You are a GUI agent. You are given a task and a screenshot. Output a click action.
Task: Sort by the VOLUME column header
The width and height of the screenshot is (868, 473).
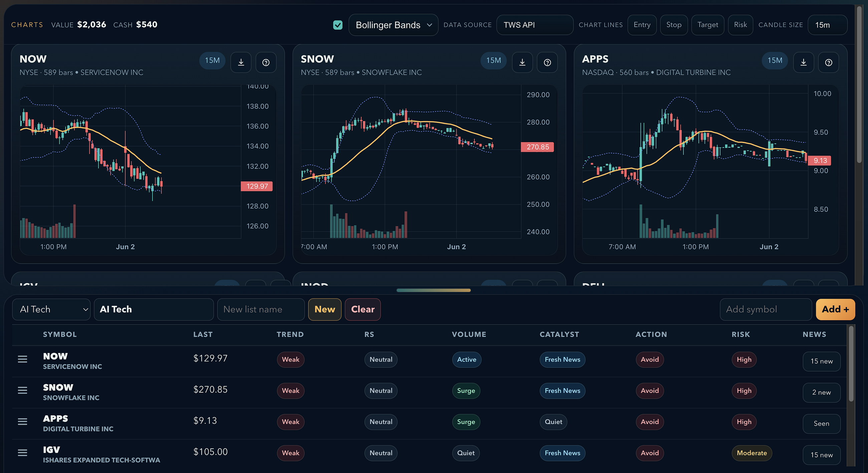469,335
